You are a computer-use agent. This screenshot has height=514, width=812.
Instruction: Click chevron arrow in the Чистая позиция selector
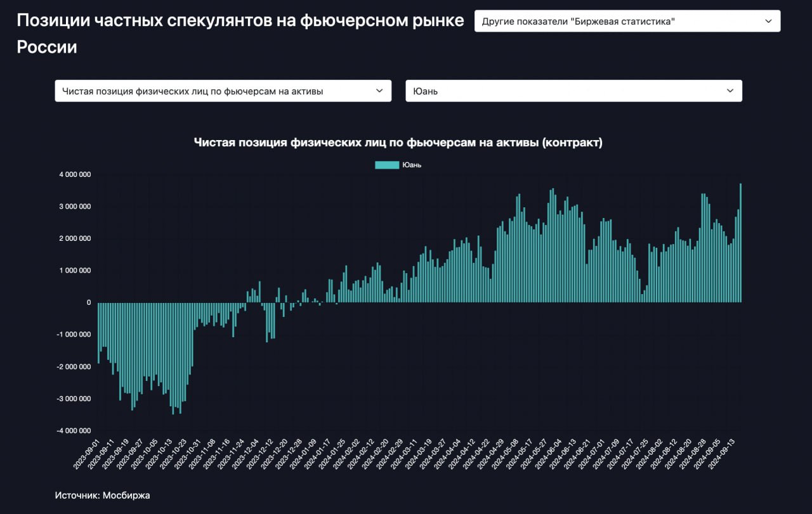(x=379, y=91)
